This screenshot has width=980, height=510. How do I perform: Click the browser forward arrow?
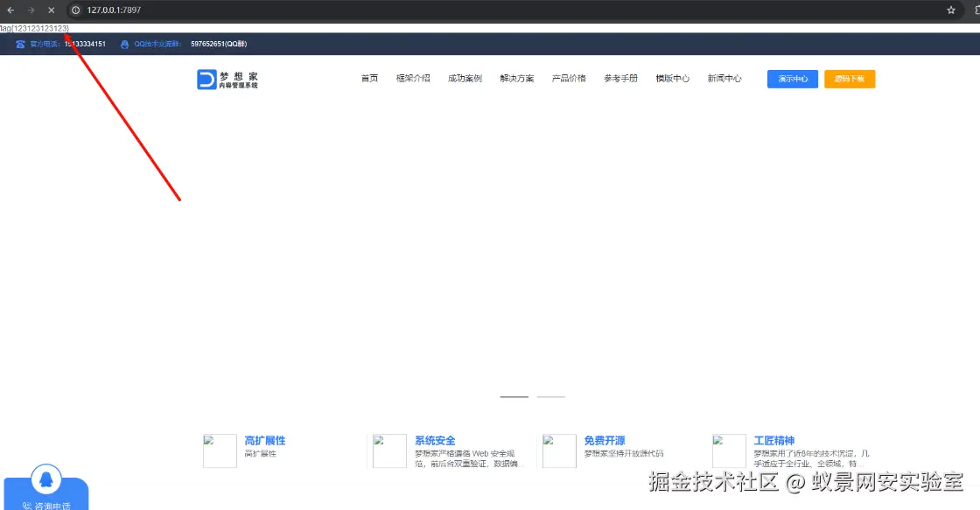click(31, 10)
